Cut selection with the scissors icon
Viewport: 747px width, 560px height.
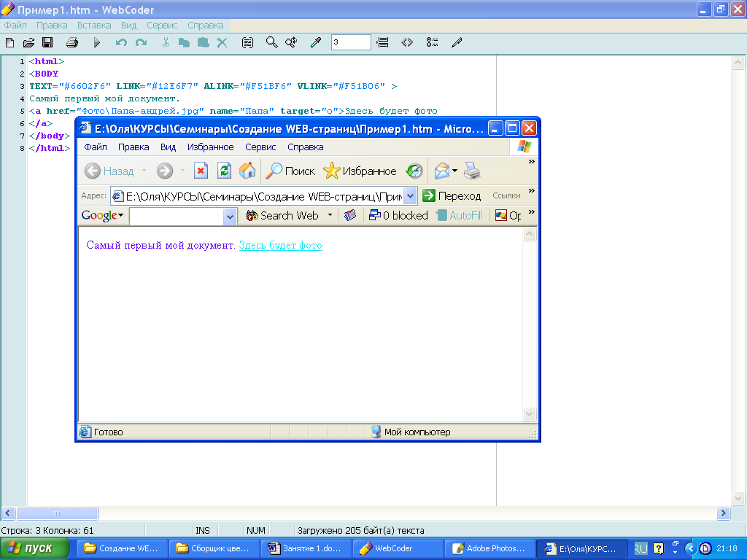166,43
